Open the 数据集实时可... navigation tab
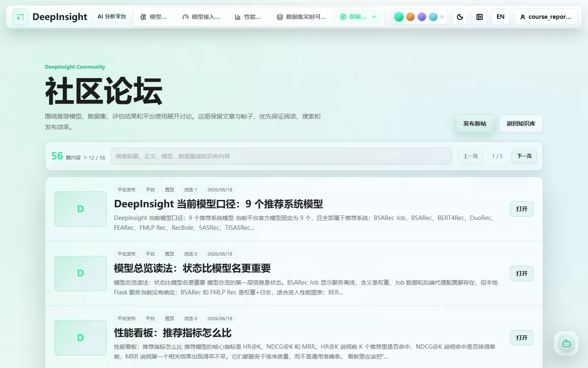 (301, 17)
